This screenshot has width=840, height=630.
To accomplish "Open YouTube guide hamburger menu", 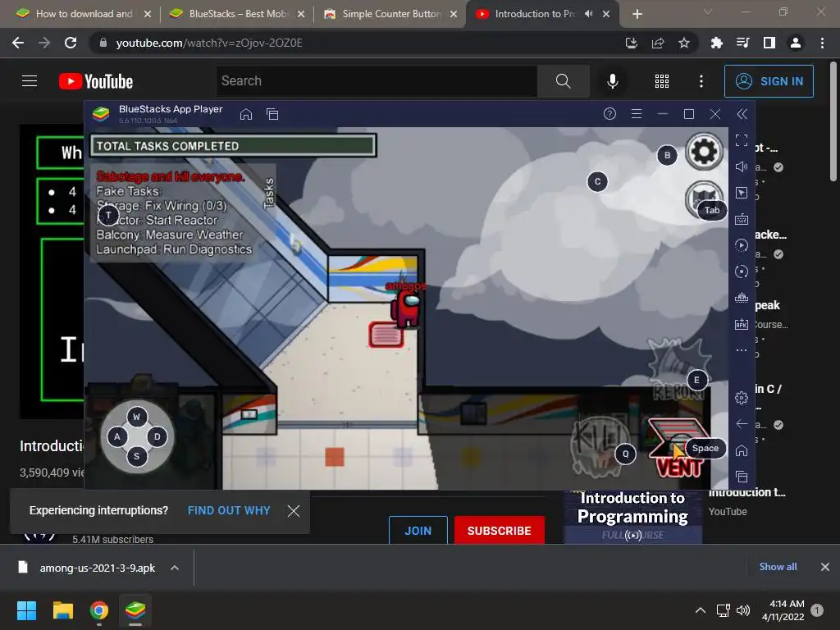I will coord(30,81).
